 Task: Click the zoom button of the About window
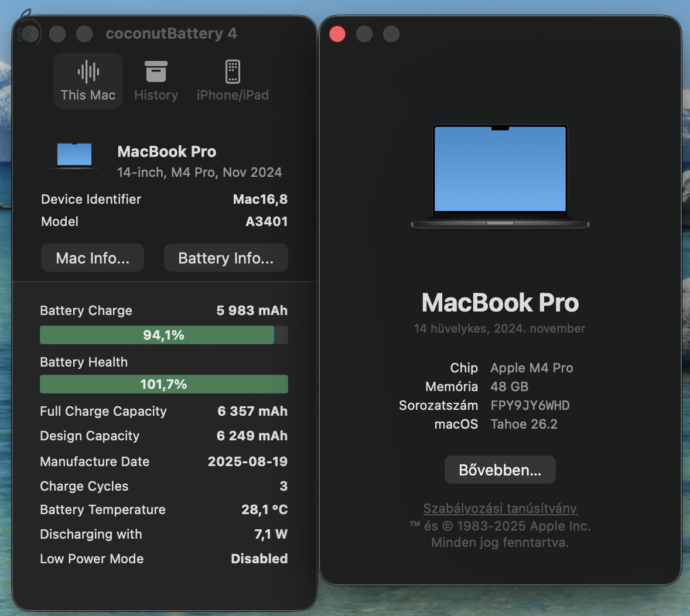[391, 34]
